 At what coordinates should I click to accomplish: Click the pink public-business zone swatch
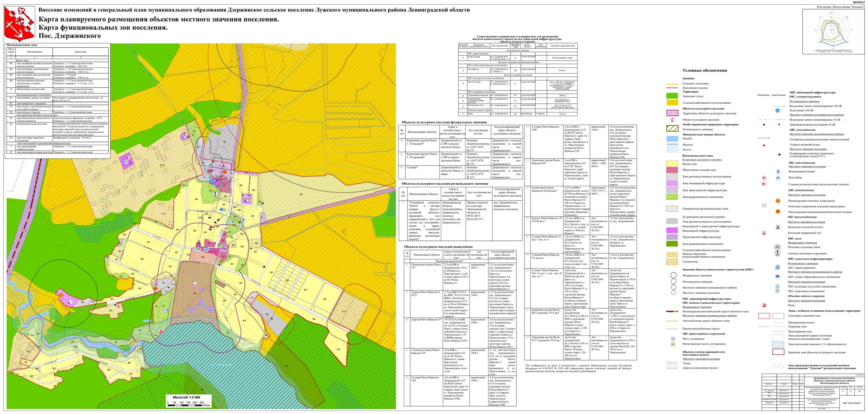(672, 170)
